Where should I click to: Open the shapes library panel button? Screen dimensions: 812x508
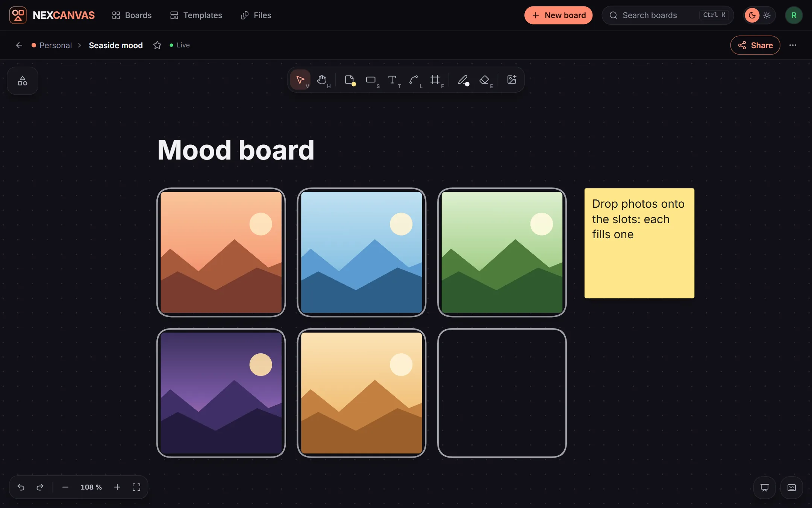23,81
